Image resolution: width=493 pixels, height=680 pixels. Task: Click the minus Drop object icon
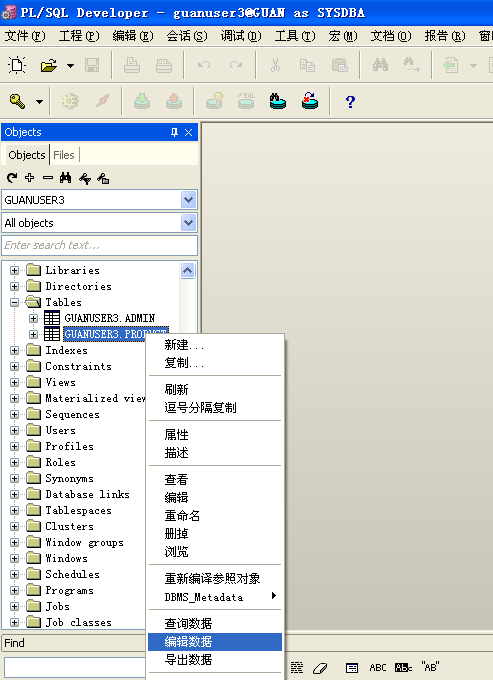tap(48, 178)
